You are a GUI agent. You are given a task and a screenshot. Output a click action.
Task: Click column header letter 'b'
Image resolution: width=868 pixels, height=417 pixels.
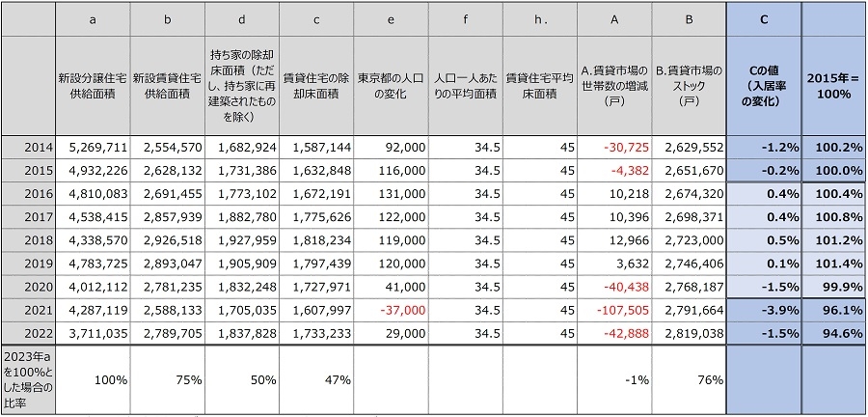pyautogui.click(x=167, y=19)
